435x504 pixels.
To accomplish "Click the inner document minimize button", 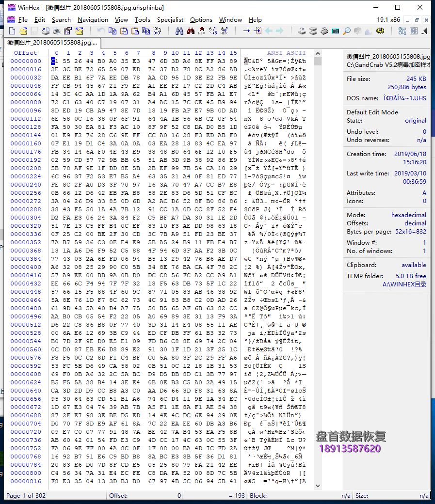I will pyautogui.click(x=407, y=20).
